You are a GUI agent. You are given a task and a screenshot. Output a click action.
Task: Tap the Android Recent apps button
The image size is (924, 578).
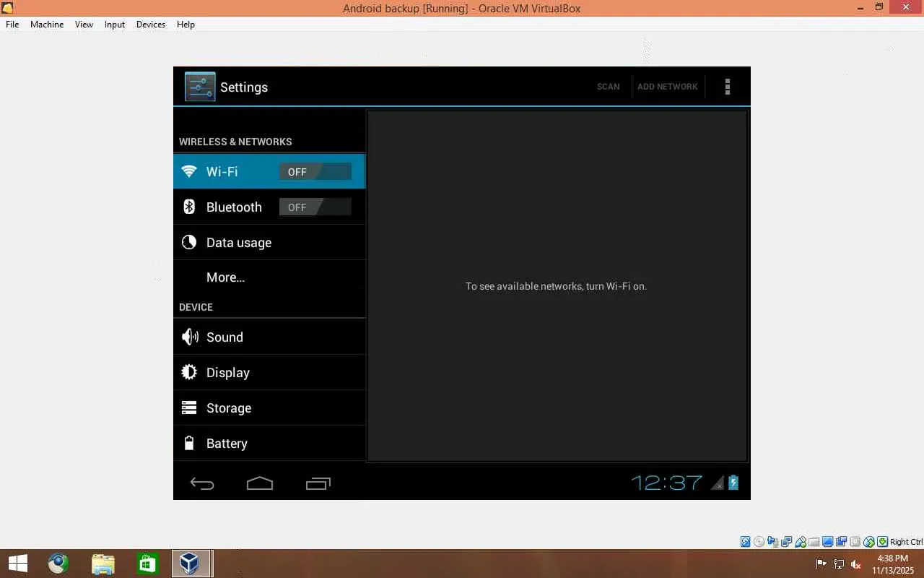(x=318, y=483)
